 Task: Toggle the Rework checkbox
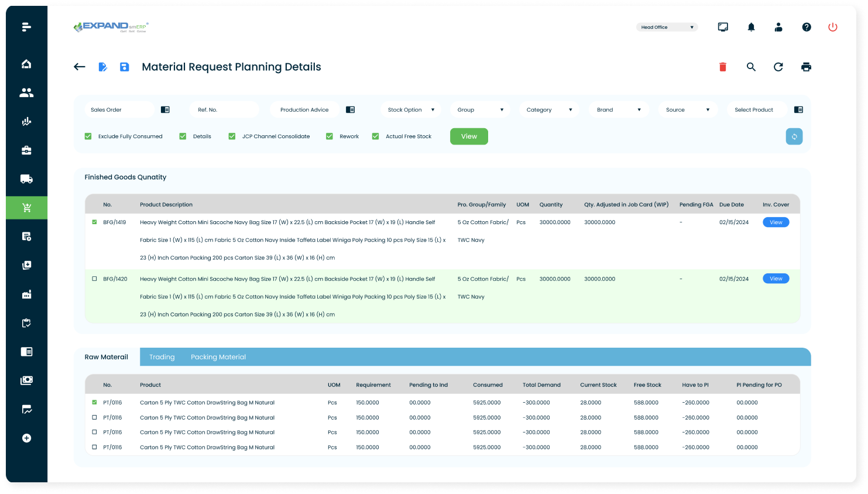[x=330, y=136]
